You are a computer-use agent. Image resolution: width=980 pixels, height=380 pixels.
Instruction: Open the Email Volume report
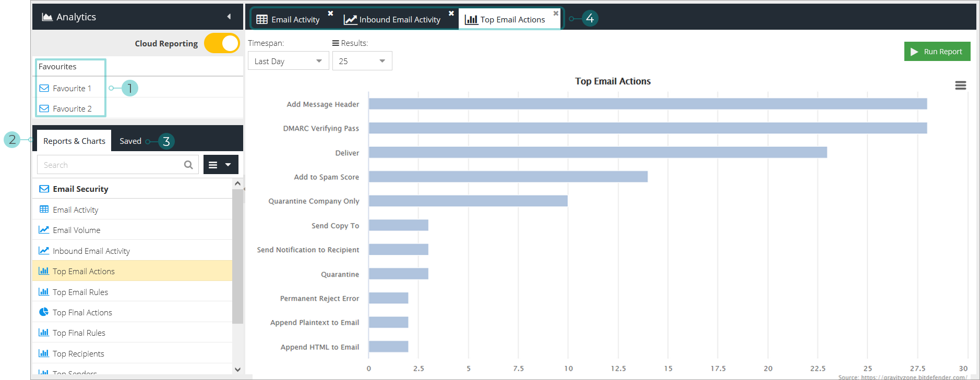132,230
